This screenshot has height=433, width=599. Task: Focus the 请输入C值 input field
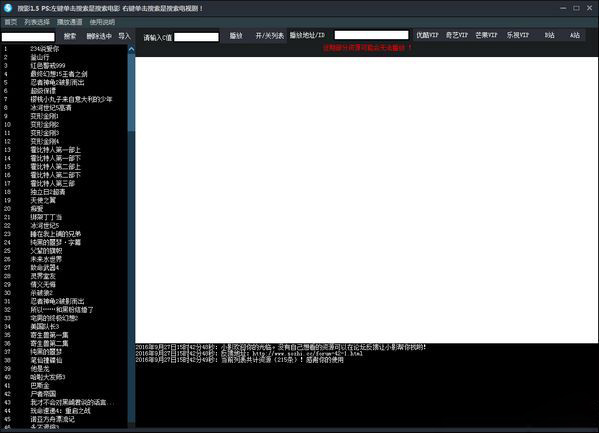196,37
